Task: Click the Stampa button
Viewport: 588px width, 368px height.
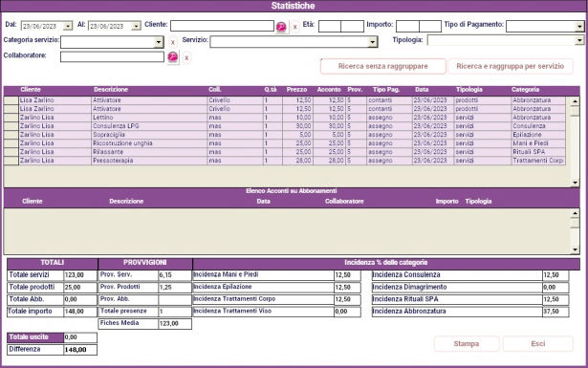Action: (x=467, y=344)
